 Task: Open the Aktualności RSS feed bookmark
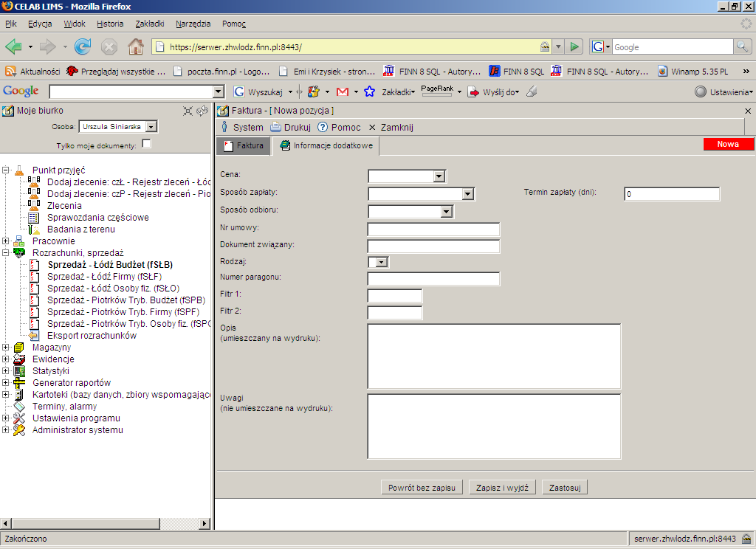tap(32, 72)
